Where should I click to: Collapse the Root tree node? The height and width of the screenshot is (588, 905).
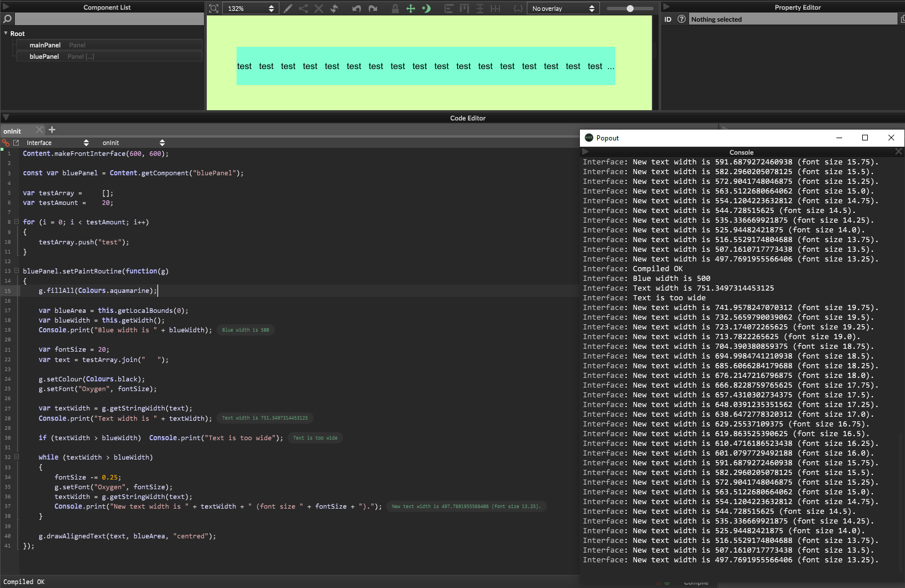click(6, 33)
